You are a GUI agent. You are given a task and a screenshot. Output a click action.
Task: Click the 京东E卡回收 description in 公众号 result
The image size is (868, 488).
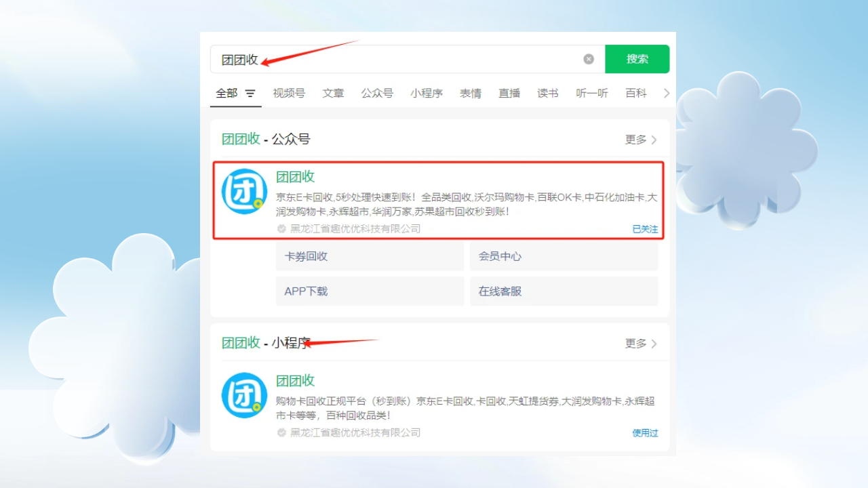click(x=467, y=205)
